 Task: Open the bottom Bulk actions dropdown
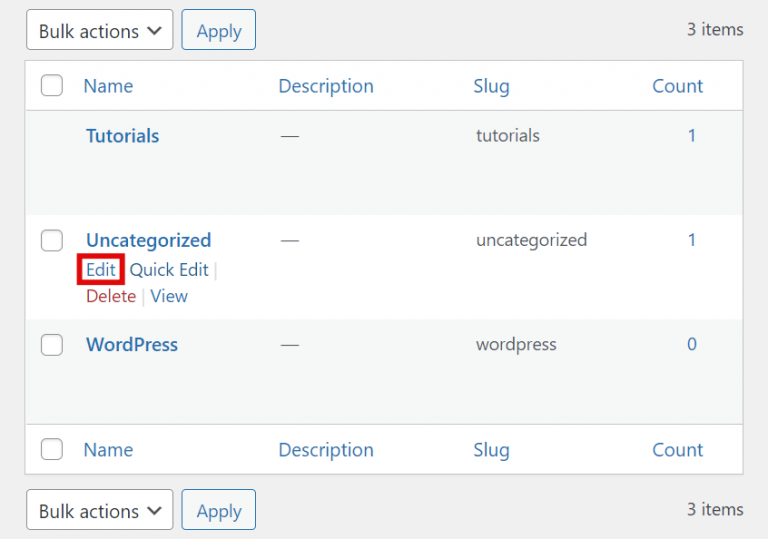[99, 511]
